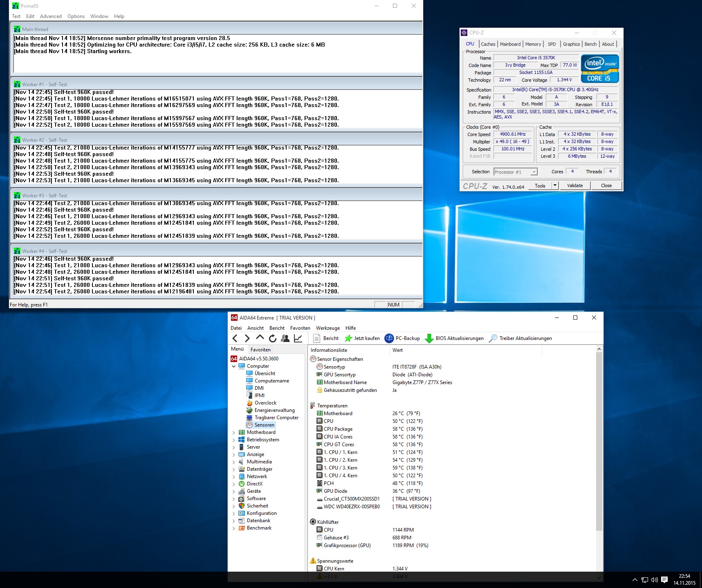The image size is (702, 588).
Task: Open the Test menu in Prime95
Action: pos(16,16)
